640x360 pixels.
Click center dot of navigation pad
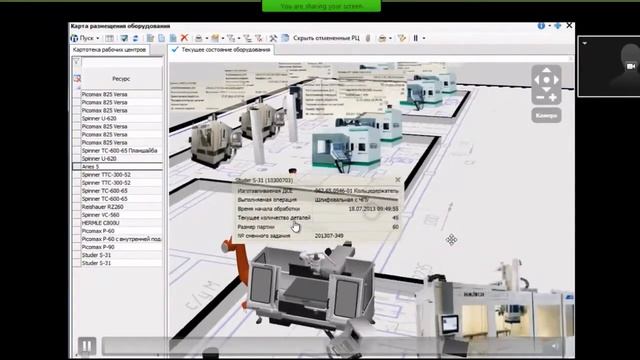546,80
